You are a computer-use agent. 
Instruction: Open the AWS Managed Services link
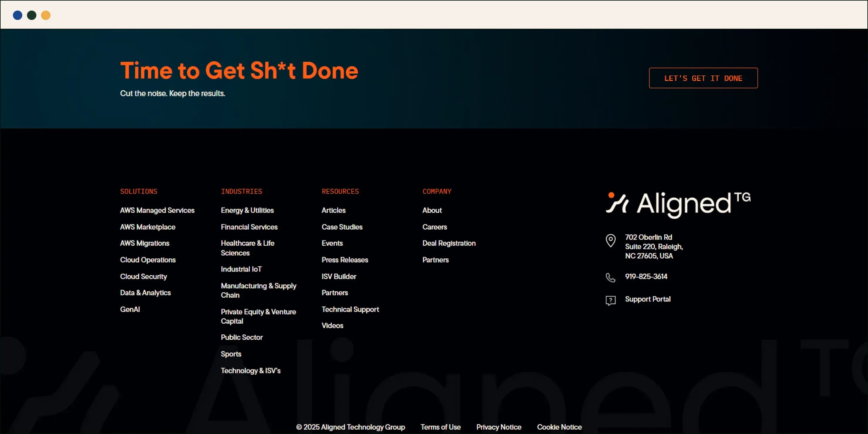157,210
